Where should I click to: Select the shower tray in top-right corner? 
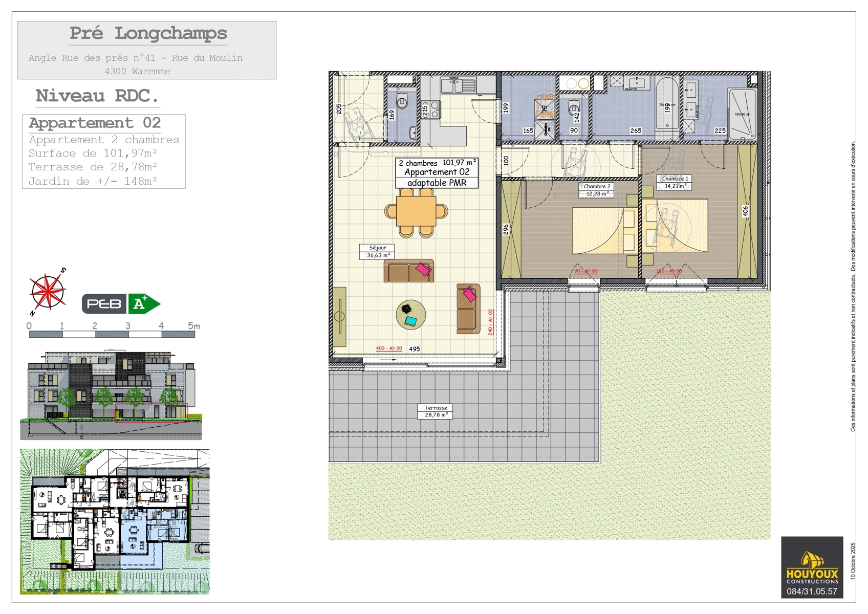pos(742,114)
